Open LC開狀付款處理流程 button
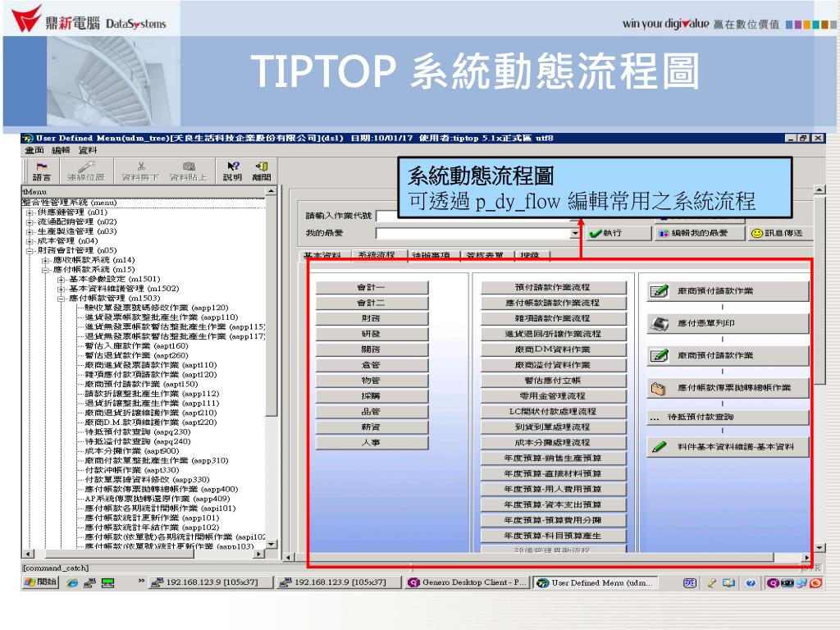The width and height of the screenshot is (840, 630). [554, 412]
